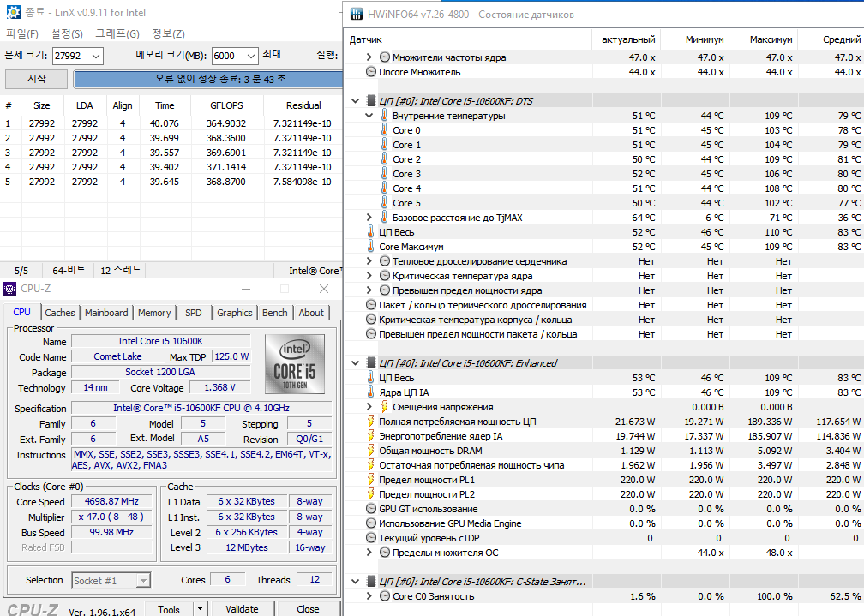
Task: Open the Socket #1 selection dropdown in CPU-Z
Action: [143, 580]
